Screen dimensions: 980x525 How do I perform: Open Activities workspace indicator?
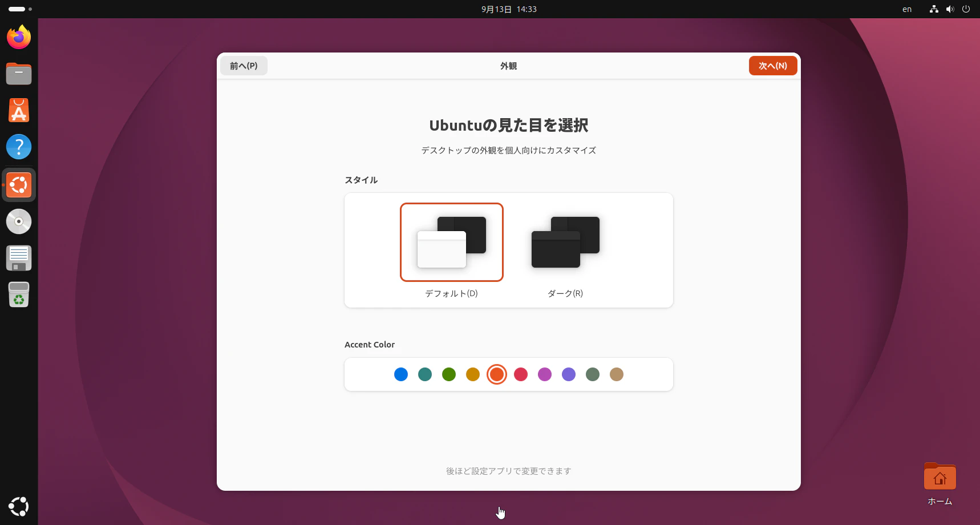[x=20, y=9]
